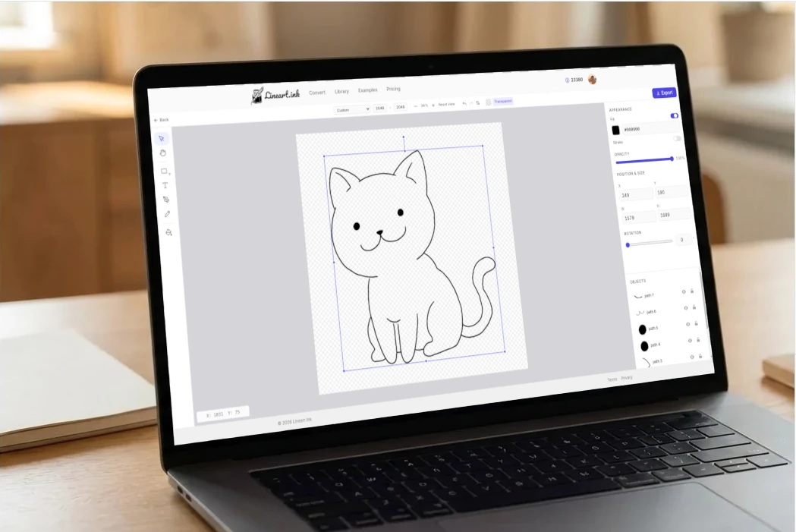Click the undo arrow icon
This screenshot has height=532, width=796.
coord(464,103)
